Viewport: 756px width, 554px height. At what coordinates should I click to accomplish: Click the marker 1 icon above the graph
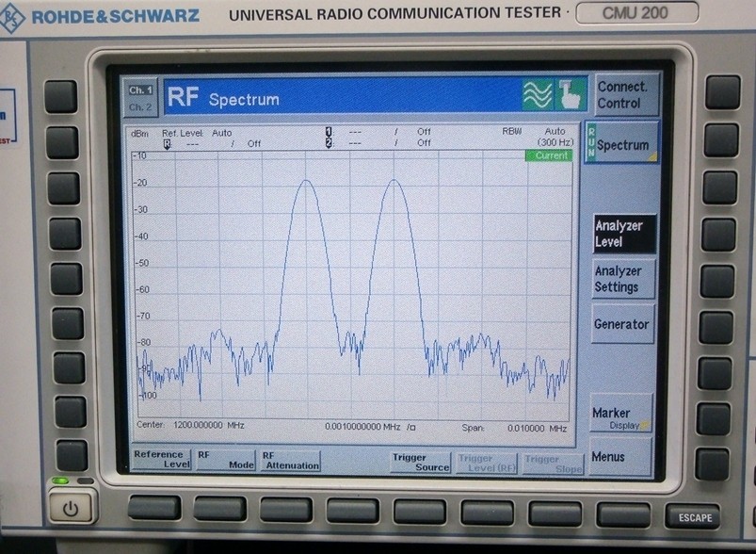coord(329,132)
